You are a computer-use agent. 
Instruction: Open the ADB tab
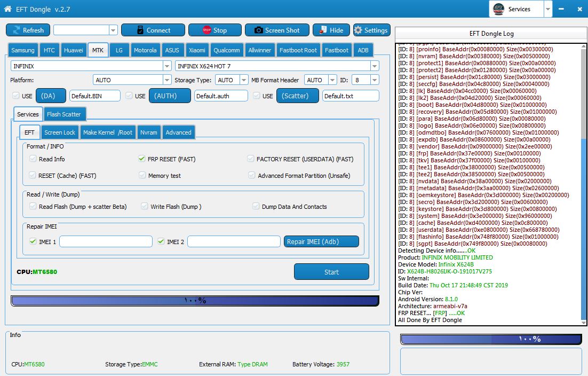click(x=363, y=50)
